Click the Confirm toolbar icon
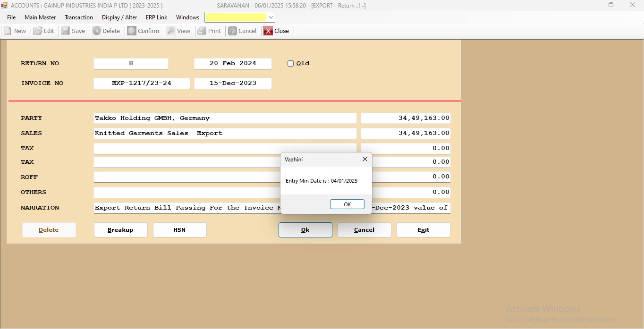Screen dimensions: 644x329 [x=132, y=31]
